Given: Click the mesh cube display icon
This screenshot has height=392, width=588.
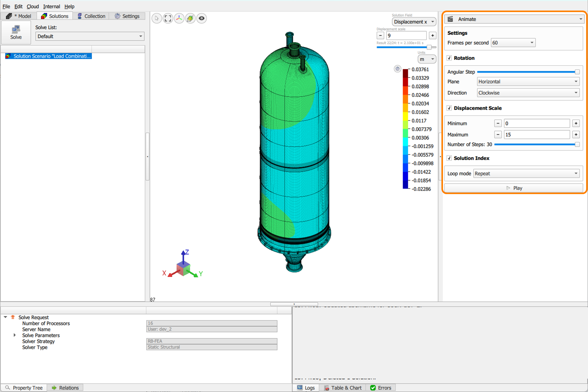Looking at the screenshot, I should pyautogui.click(x=190, y=18).
